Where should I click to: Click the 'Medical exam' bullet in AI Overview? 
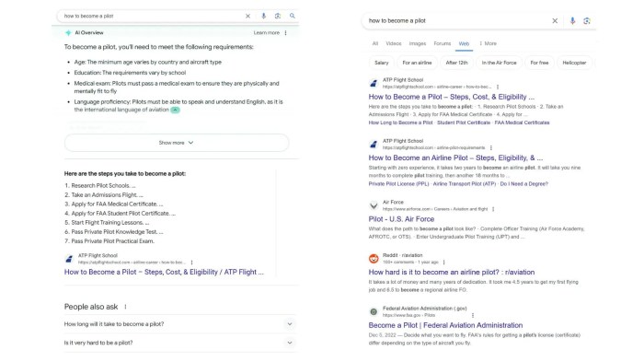[177, 88]
